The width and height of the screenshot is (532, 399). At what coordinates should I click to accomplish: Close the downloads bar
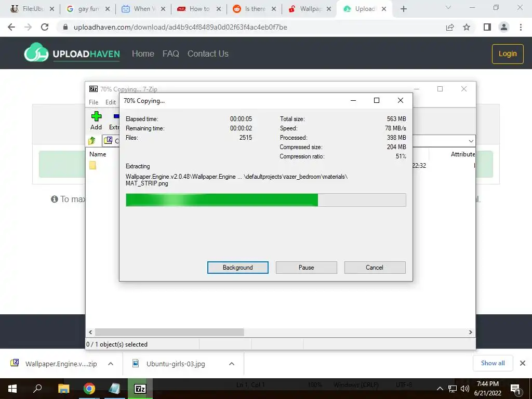click(523, 363)
